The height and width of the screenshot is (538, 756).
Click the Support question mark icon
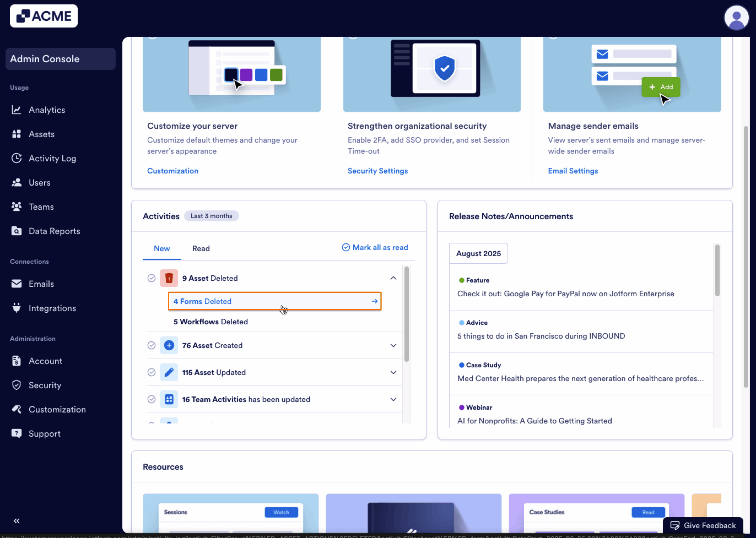click(x=16, y=433)
